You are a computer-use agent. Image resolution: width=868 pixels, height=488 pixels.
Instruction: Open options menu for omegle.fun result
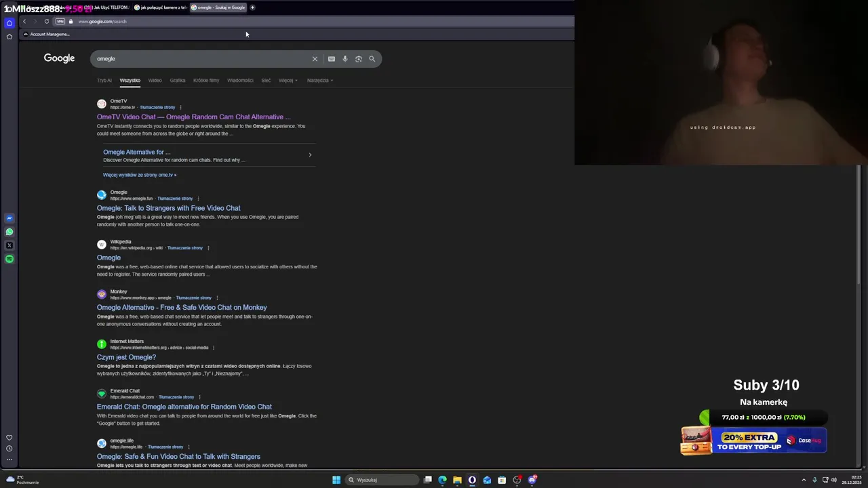198,199
